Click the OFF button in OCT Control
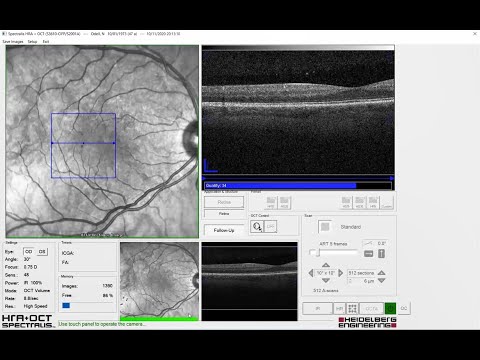 [x=271, y=227]
